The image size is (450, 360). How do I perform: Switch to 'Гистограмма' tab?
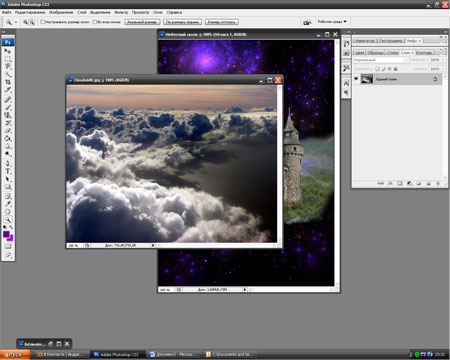click(391, 41)
